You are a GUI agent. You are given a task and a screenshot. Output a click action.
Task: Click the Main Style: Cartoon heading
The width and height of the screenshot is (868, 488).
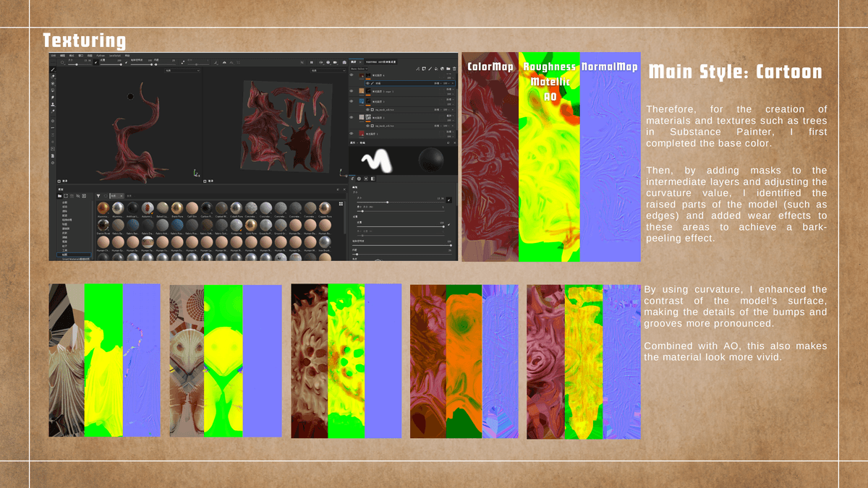[x=735, y=72]
